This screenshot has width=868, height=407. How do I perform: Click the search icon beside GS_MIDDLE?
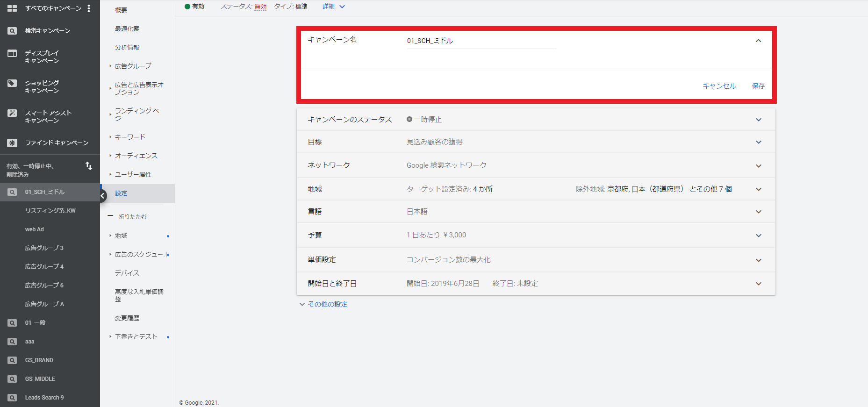[x=12, y=379]
